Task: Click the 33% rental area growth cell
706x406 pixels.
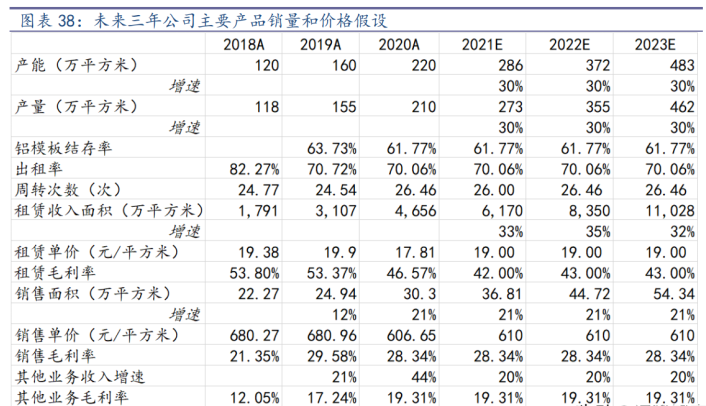Action: [x=511, y=231]
